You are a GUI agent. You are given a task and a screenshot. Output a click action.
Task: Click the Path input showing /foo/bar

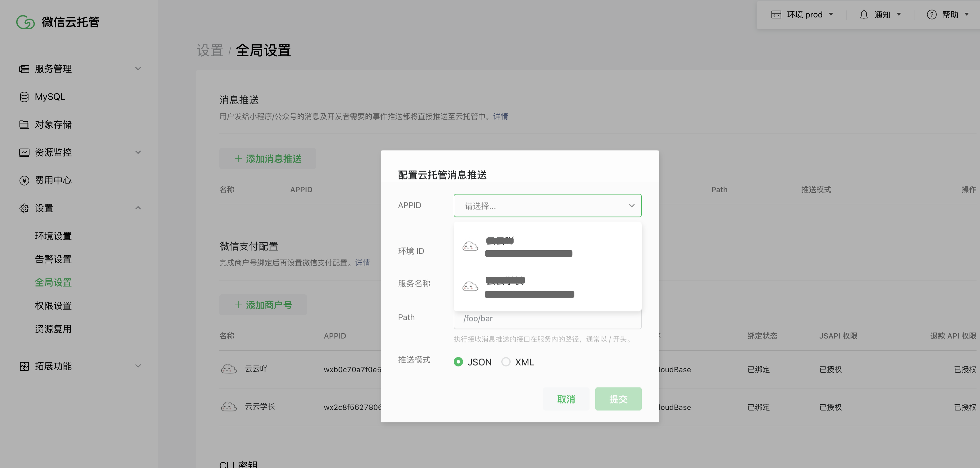tap(547, 318)
